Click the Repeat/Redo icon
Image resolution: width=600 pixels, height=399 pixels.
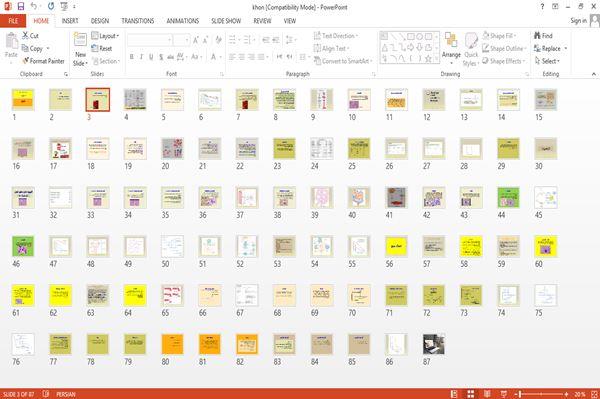click(51, 6)
